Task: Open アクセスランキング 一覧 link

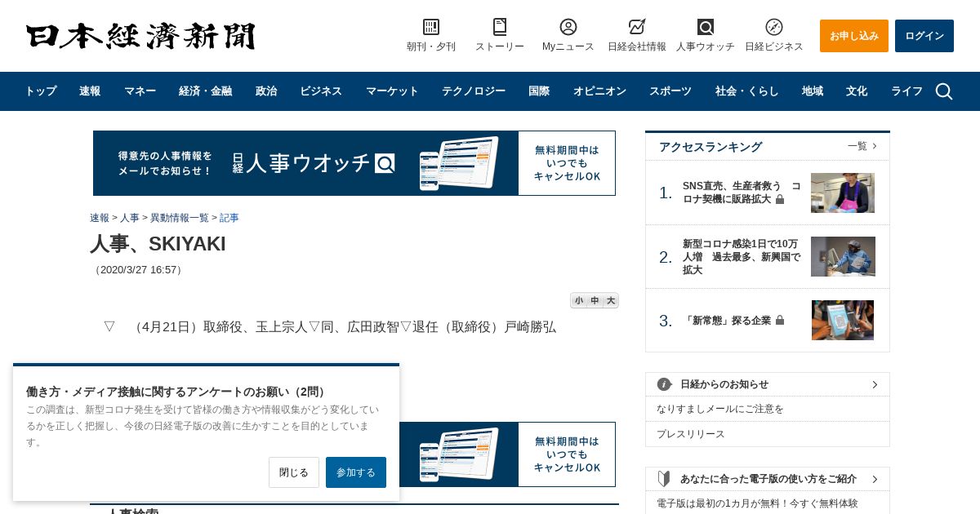Action: [x=862, y=146]
